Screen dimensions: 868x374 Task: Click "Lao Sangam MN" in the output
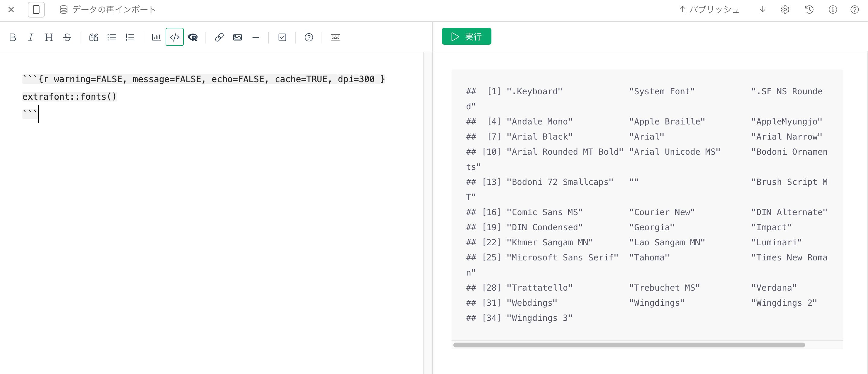tap(667, 243)
